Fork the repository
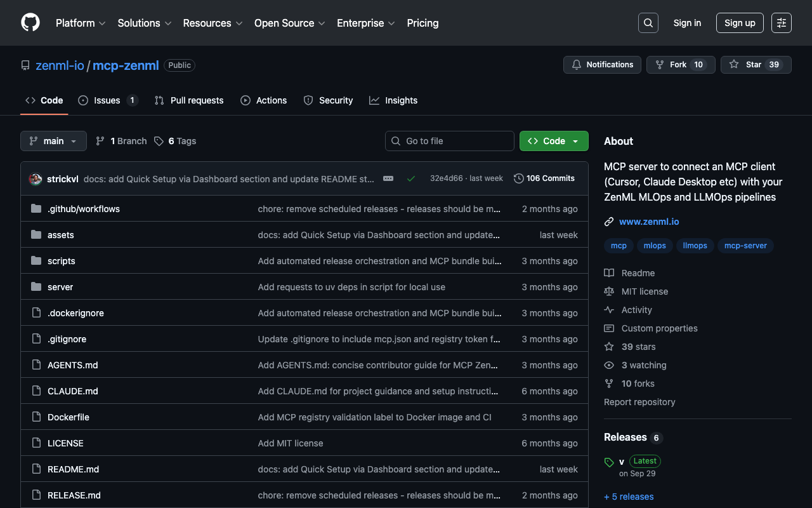The width and height of the screenshot is (812, 508). pyautogui.click(x=680, y=65)
